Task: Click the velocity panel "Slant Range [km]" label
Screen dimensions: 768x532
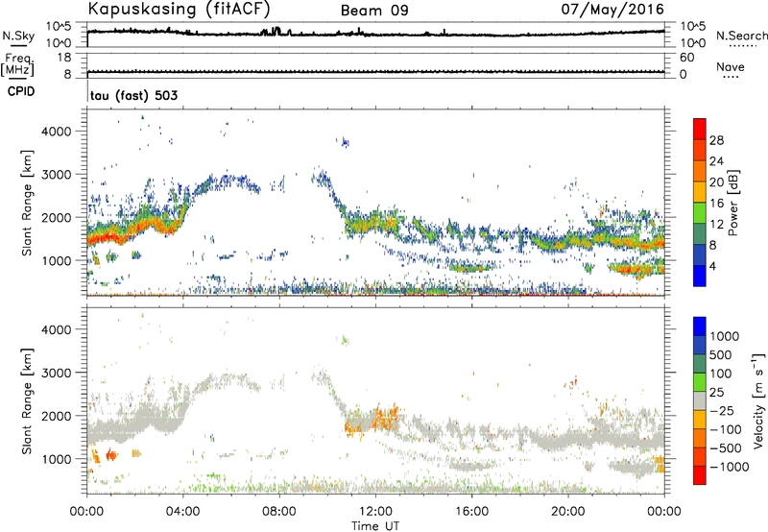Action: click(x=27, y=401)
